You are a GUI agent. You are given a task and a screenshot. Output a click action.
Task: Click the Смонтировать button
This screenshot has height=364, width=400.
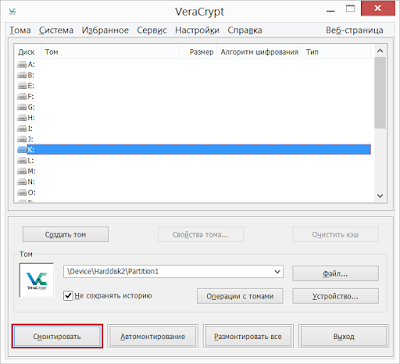[x=57, y=336]
